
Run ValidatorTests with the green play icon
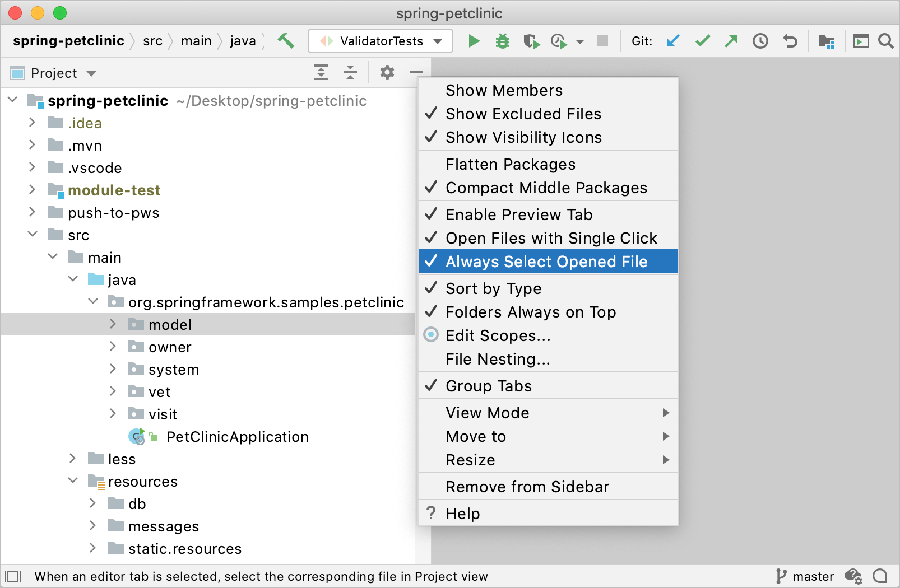click(x=474, y=41)
